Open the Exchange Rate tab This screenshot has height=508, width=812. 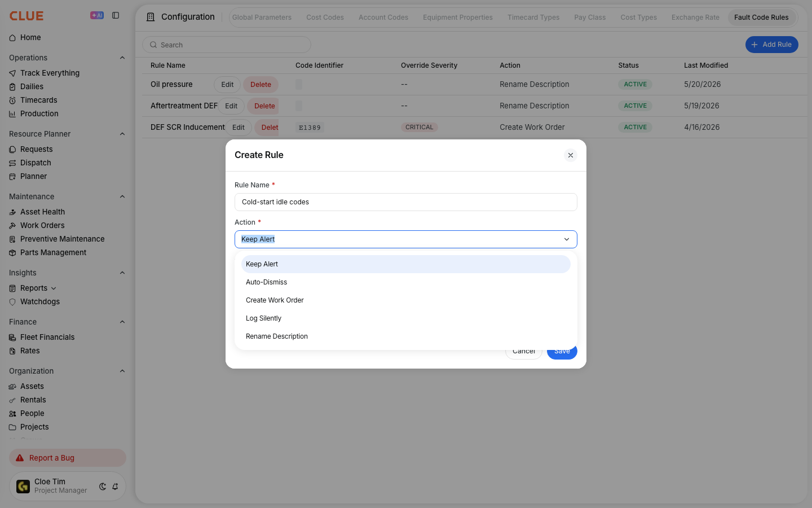point(695,17)
